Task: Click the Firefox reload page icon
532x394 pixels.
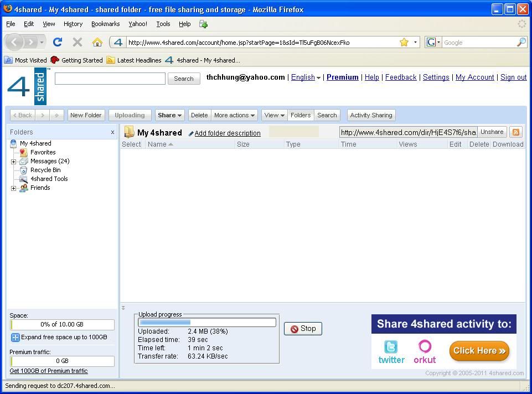Action: [58, 42]
